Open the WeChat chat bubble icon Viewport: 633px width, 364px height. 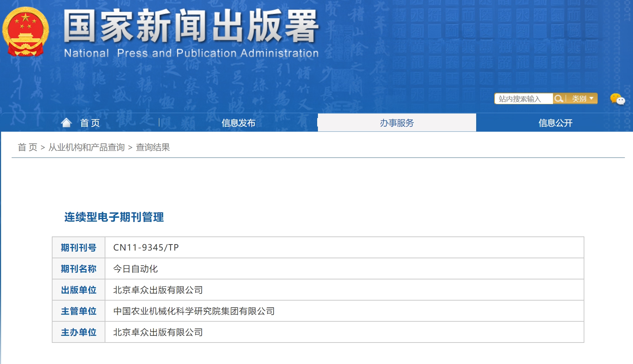point(617,99)
